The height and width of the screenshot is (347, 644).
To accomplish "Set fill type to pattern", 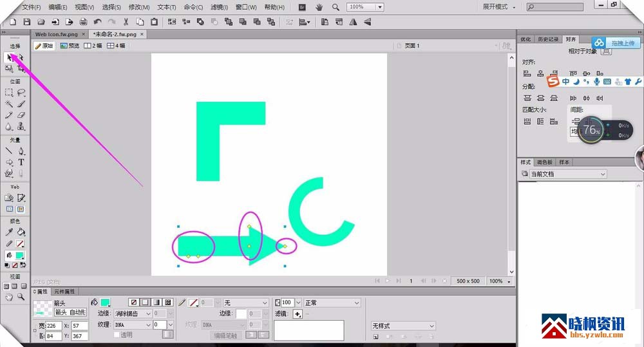I will pos(168,303).
